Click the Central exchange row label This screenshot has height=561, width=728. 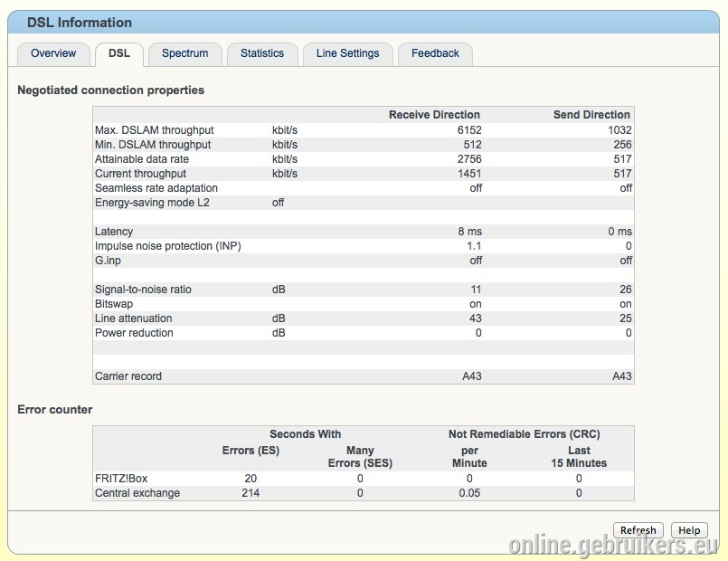pos(137,493)
